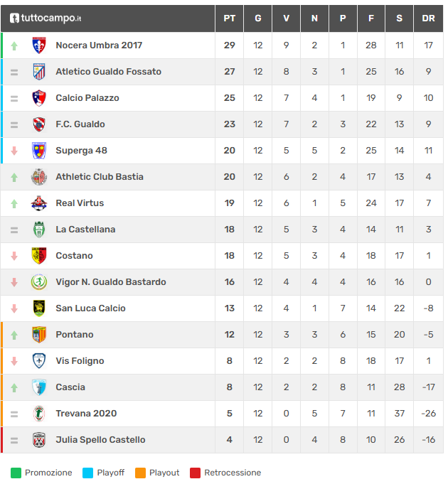The image size is (448, 484).
Task: Open the Athletic Club Bastia team link
Action: (x=100, y=177)
